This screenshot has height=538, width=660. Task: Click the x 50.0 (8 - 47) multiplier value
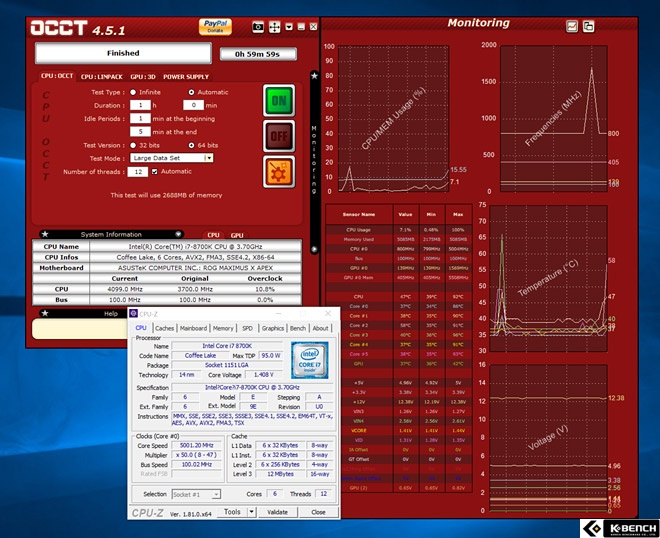(197, 455)
